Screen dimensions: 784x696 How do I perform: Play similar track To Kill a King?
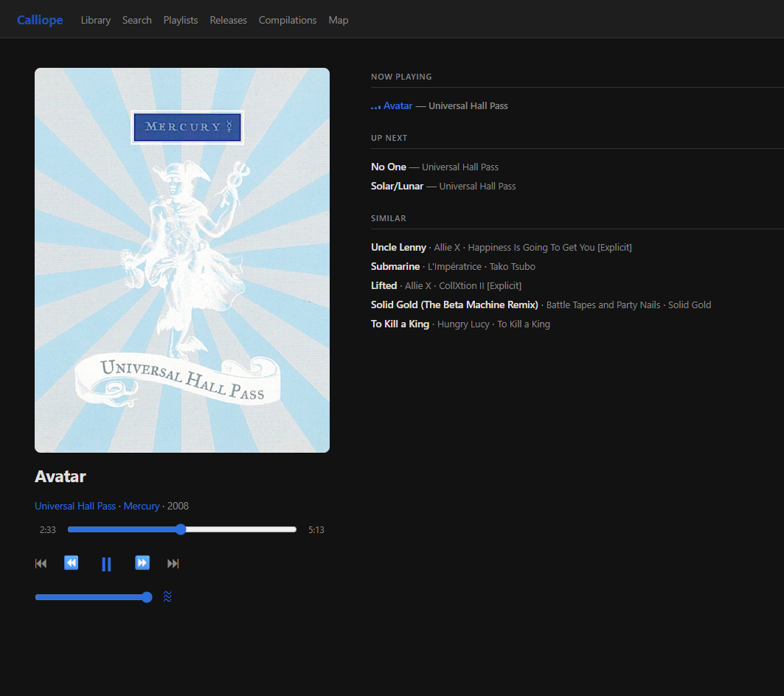(400, 324)
